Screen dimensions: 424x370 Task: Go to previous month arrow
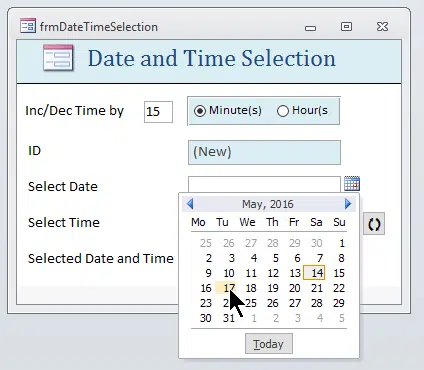coord(190,204)
